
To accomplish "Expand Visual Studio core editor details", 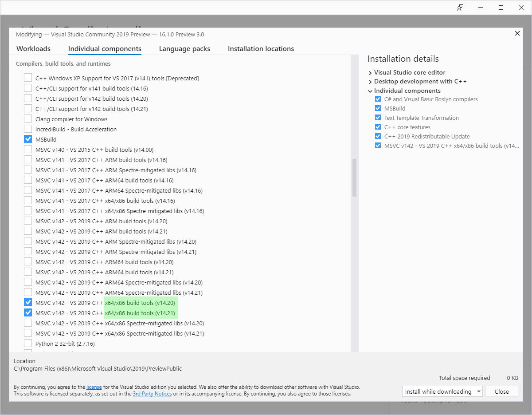I will coord(370,72).
